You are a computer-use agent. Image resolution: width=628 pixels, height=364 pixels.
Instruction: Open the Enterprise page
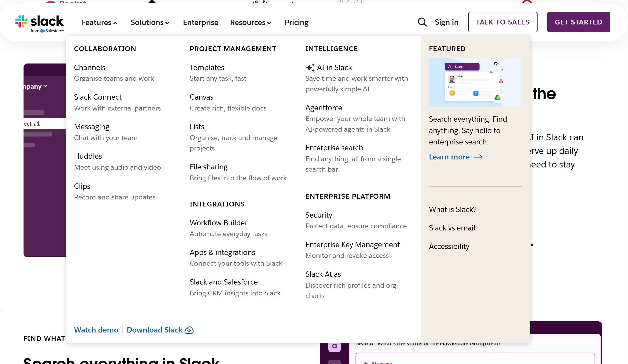coord(201,23)
